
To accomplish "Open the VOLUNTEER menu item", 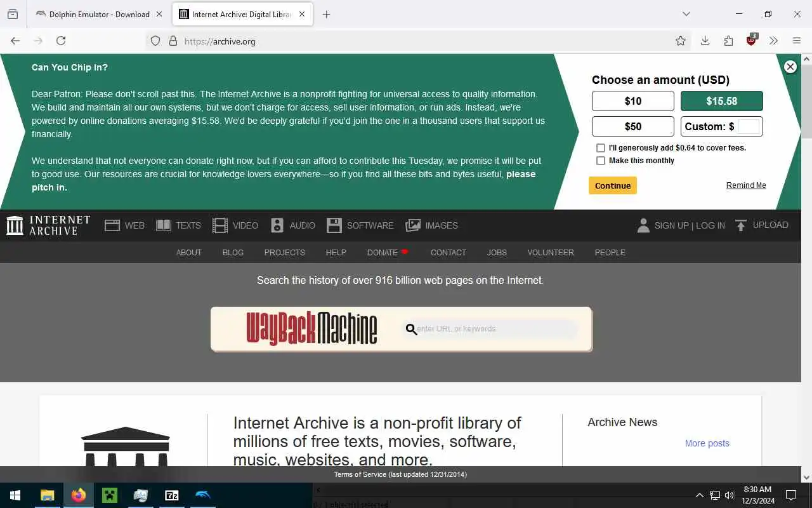I will 551,252.
